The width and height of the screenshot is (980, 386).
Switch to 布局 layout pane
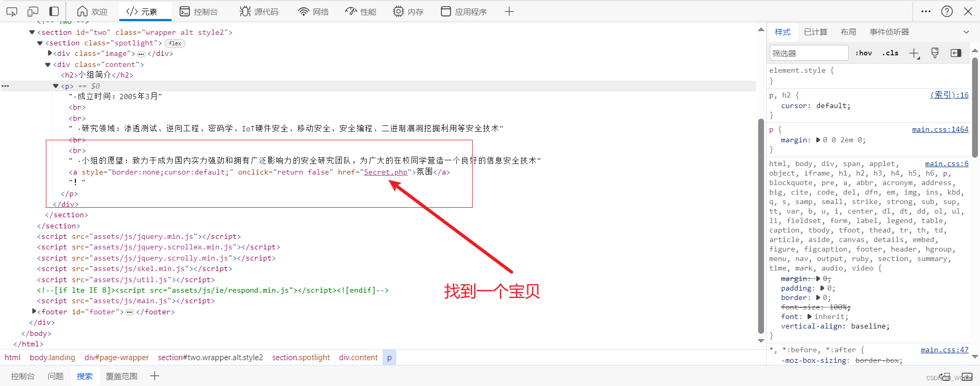tap(848, 32)
